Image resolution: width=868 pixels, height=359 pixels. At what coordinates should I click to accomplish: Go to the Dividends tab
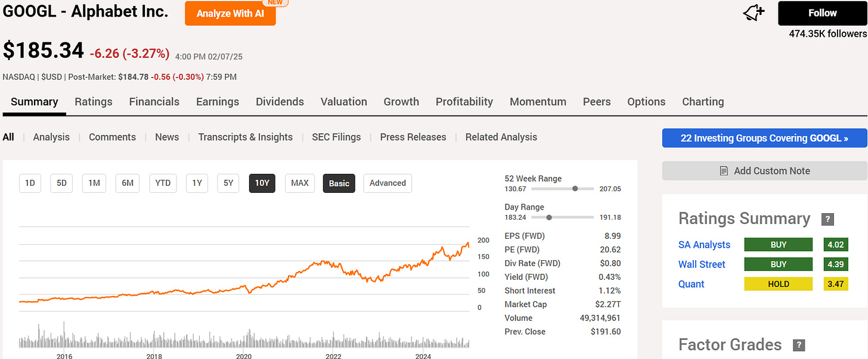tap(280, 102)
